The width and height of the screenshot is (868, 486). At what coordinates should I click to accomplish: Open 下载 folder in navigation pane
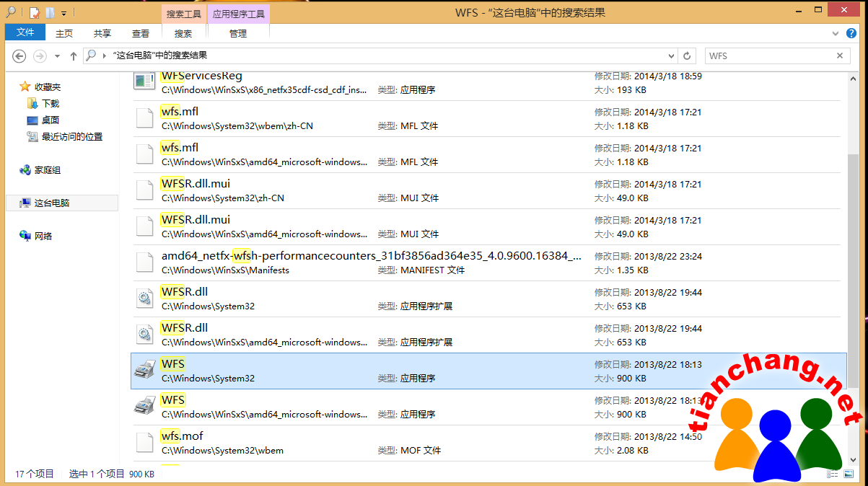point(51,104)
